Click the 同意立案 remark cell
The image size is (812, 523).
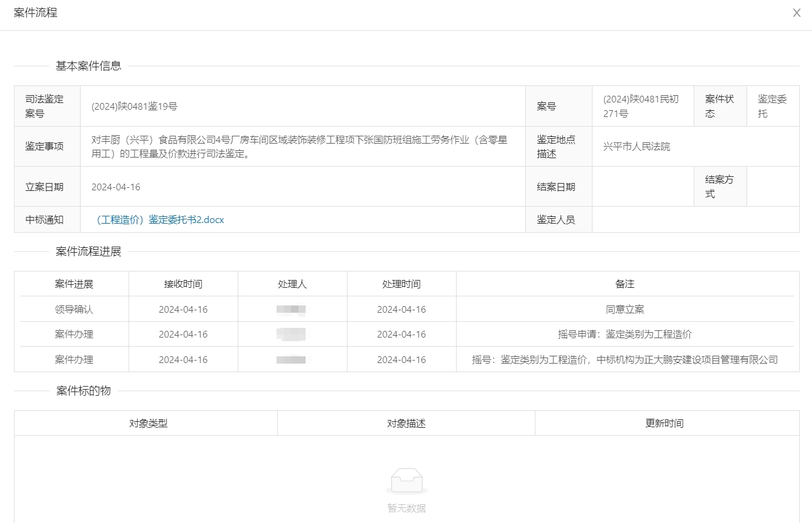click(x=625, y=309)
